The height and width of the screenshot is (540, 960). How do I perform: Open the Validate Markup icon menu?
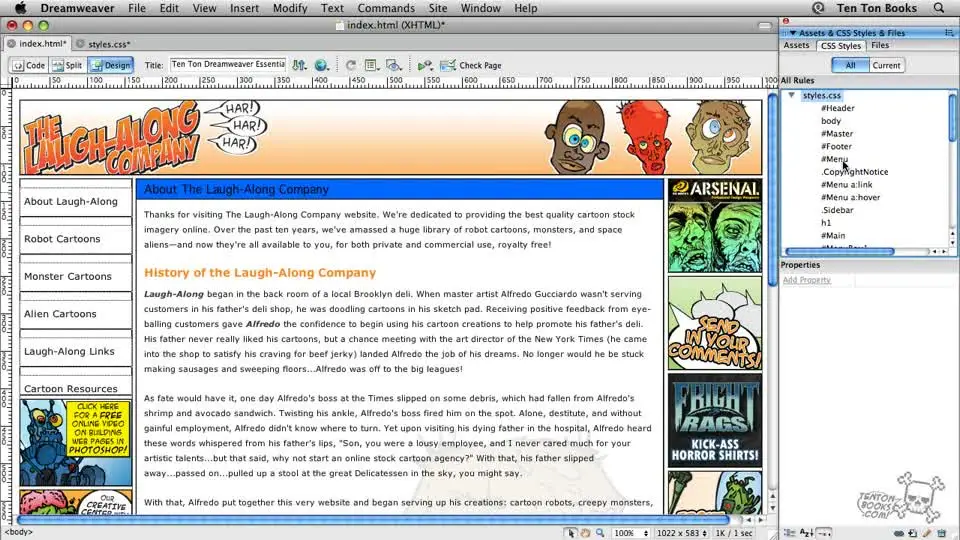click(x=425, y=65)
